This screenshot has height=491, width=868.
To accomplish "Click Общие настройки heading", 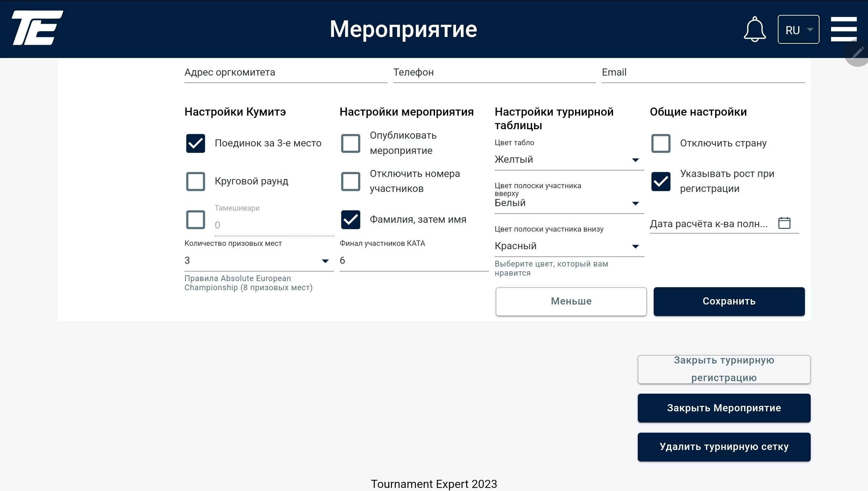I will click(x=698, y=112).
